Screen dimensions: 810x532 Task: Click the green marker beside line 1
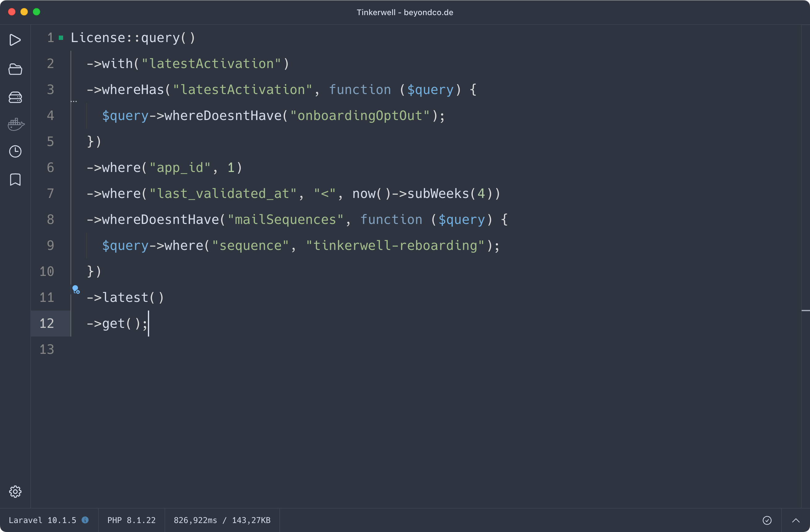point(61,38)
